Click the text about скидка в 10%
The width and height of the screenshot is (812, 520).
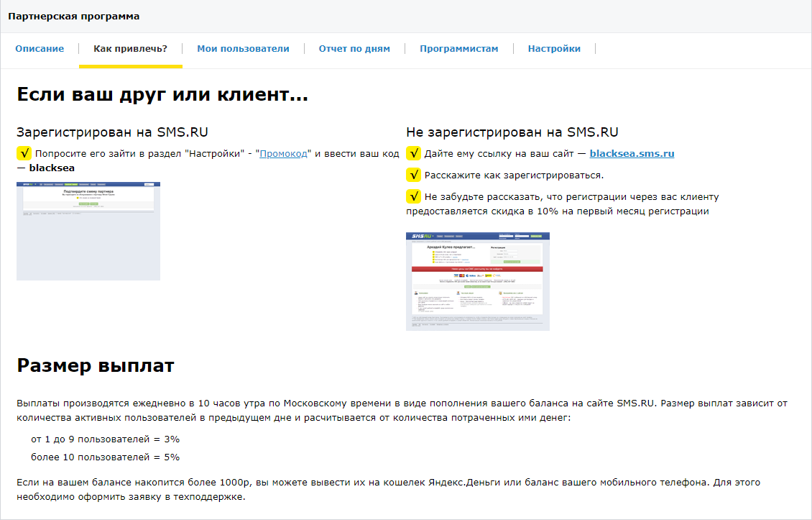(563, 204)
